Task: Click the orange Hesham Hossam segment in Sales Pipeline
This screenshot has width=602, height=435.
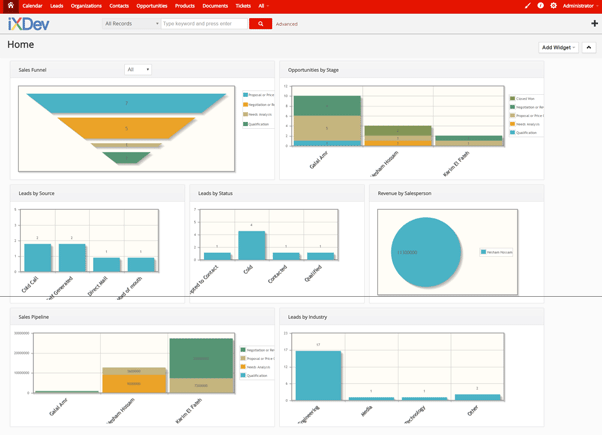Action: (x=134, y=384)
